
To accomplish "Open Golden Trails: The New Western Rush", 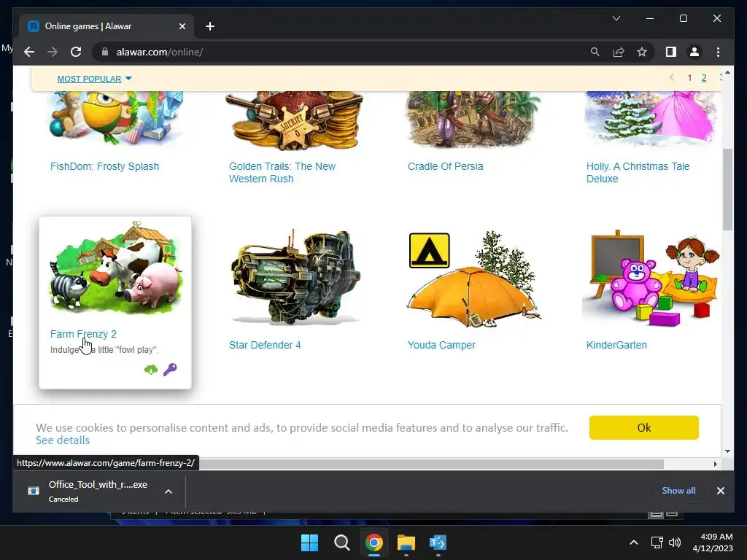I will pos(282,172).
